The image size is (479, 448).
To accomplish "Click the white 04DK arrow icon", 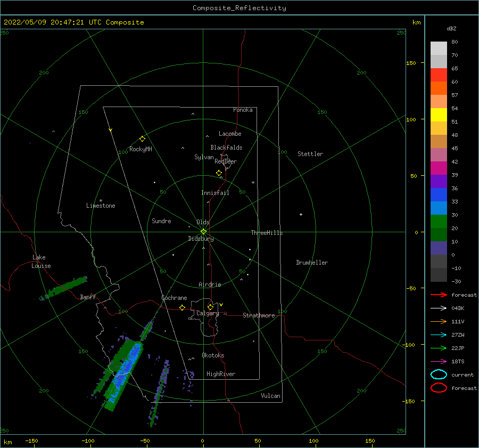I will (x=439, y=308).
